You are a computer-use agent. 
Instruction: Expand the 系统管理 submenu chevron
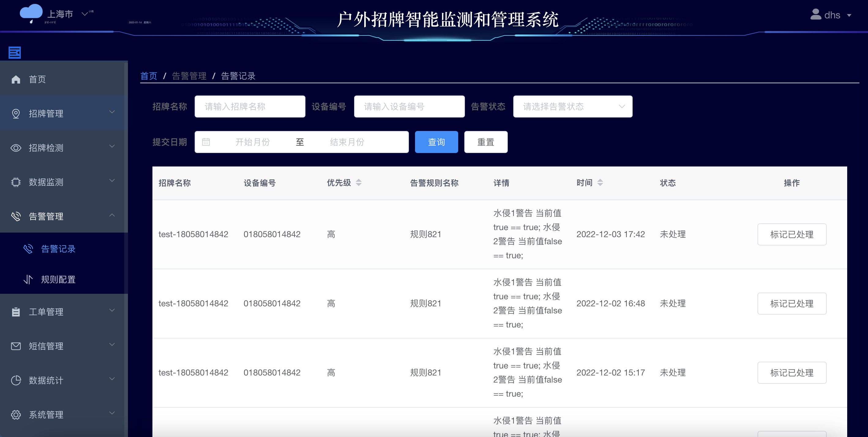pos(112,413)
